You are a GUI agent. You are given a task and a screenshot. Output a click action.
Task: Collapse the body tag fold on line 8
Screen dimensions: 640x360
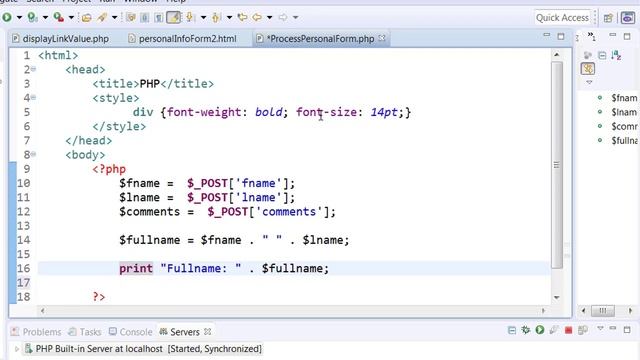click(x=34, y=154)
